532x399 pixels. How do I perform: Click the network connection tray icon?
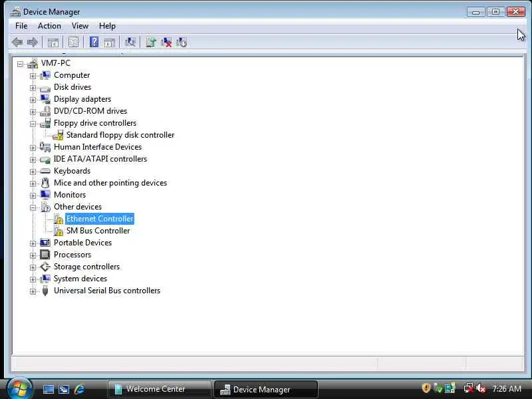pos(469,388)
